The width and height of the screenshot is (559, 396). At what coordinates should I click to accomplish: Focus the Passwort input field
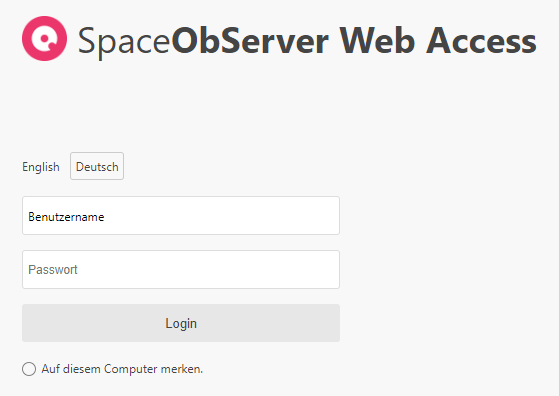[181, 269]
